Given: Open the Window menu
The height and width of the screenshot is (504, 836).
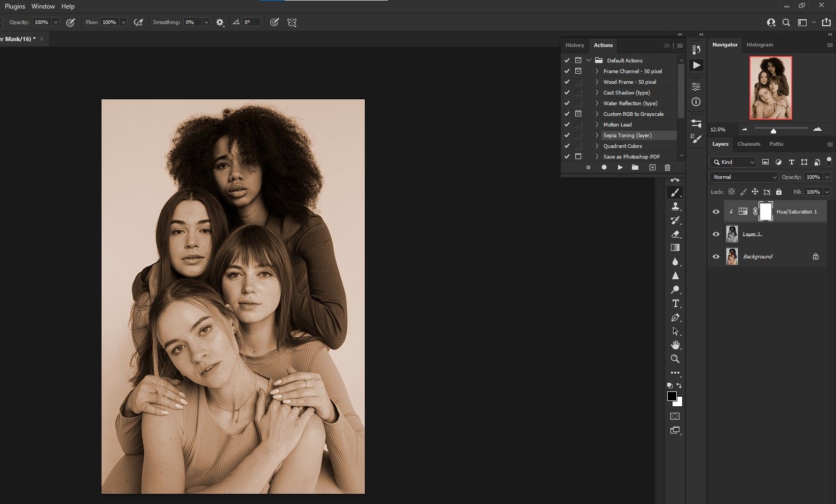Looking at the screenshot, I should pyautogui.click(x=43, y=6).
